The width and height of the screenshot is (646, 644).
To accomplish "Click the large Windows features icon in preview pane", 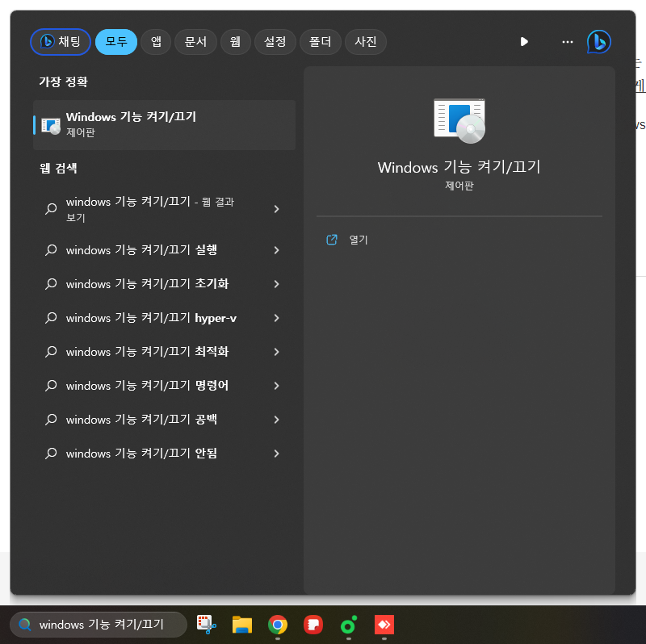I will point(459,121).
